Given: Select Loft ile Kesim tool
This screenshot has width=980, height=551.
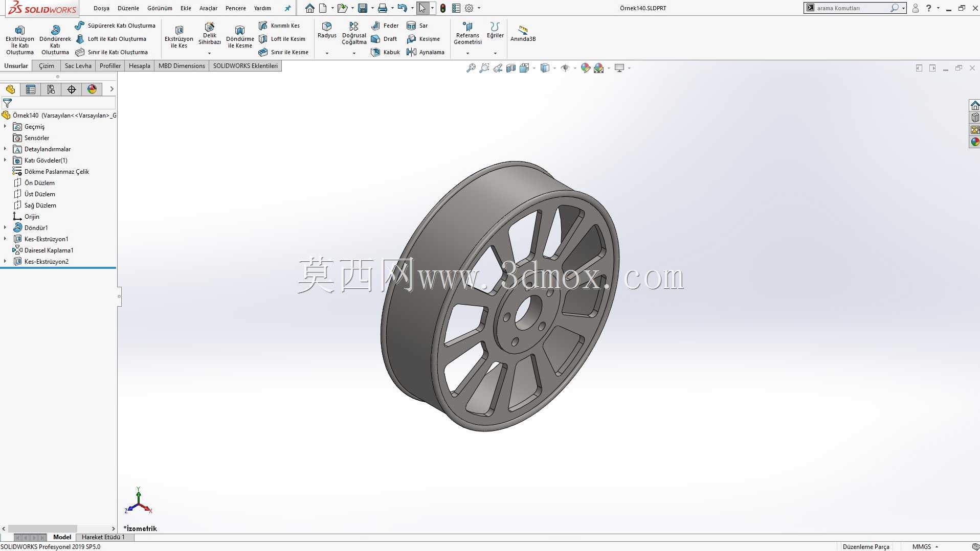Looking at the screenshot, I should pos(282,39).
